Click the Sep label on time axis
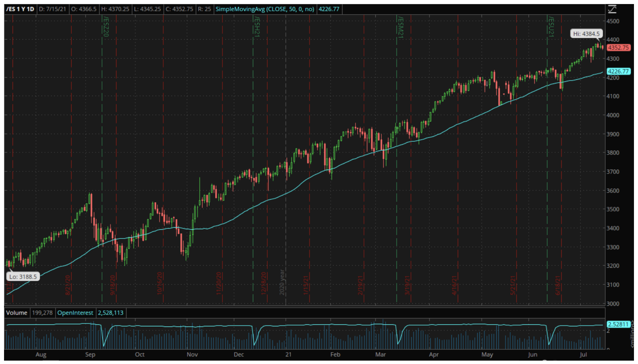This screenshot has width=638, height=364. point(90,354)
